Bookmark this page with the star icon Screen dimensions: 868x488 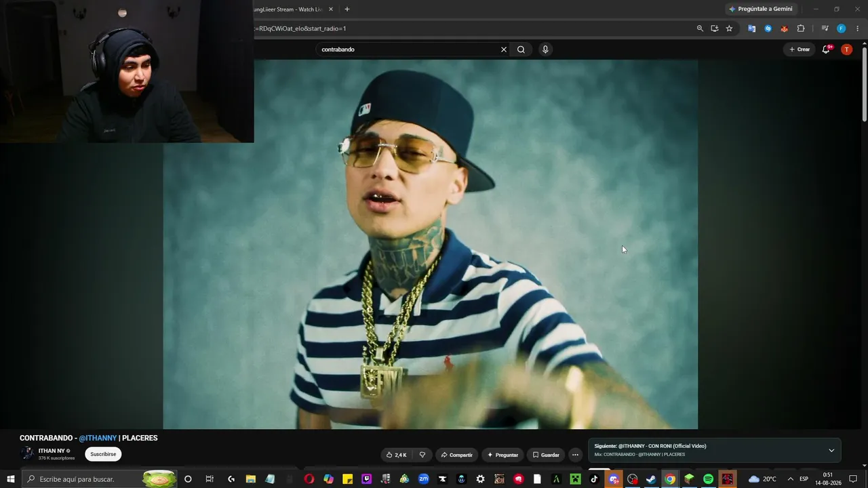(729, 28)
